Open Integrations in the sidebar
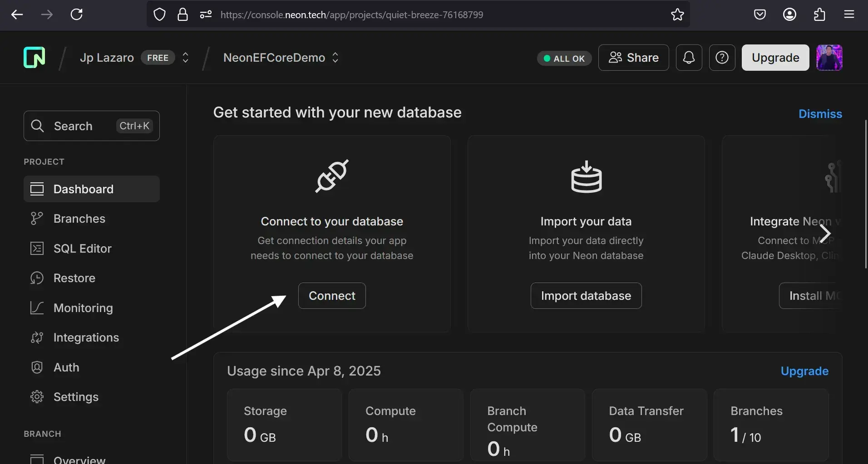868x464 pixels. [x=92, y=337]
